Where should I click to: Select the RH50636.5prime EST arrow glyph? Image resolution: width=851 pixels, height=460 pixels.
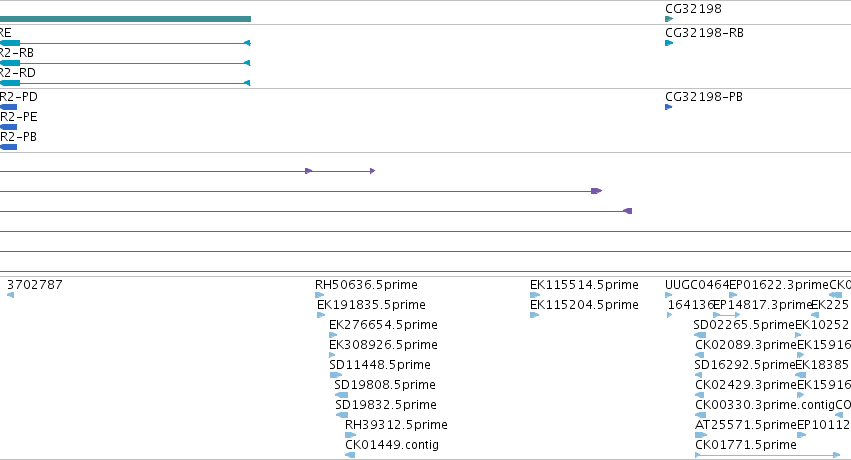tap(320, 295)
